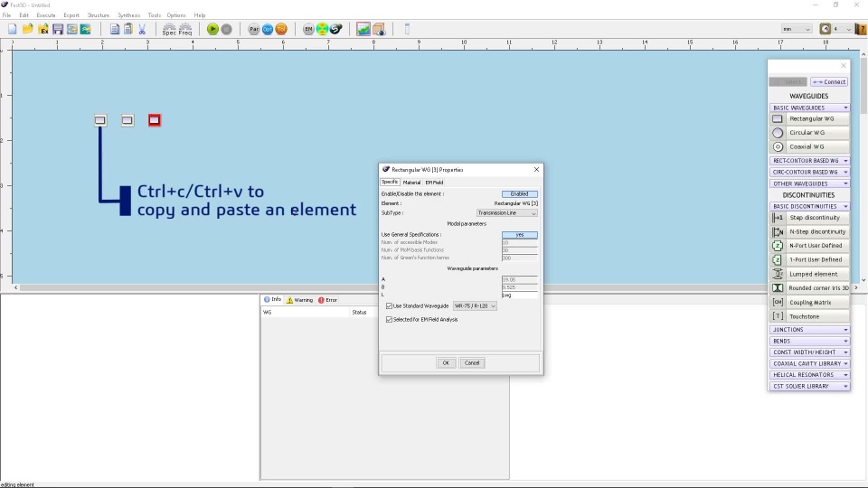Expand the OTHER WAVEGUIDES section

809,183
